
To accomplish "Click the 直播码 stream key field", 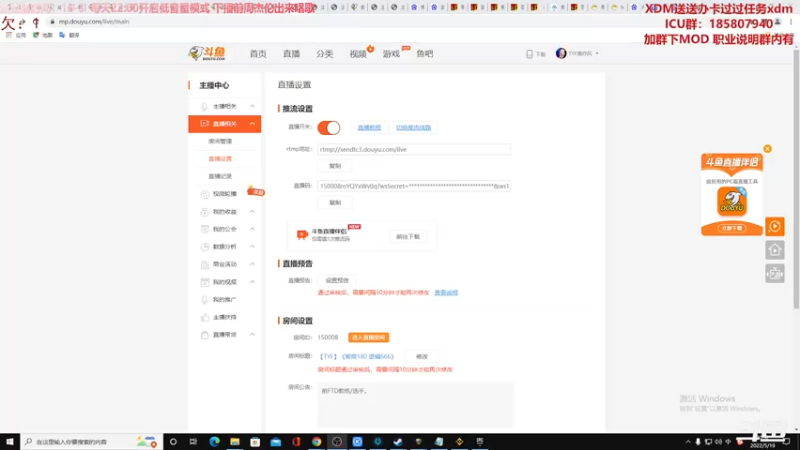I will pos(414,186).
